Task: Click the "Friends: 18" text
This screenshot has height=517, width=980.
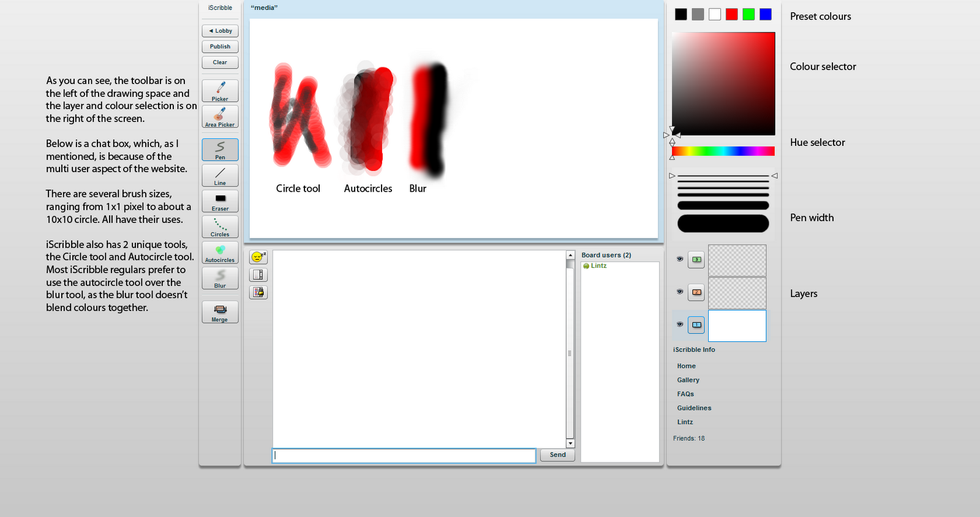Action: click(689, 439)
